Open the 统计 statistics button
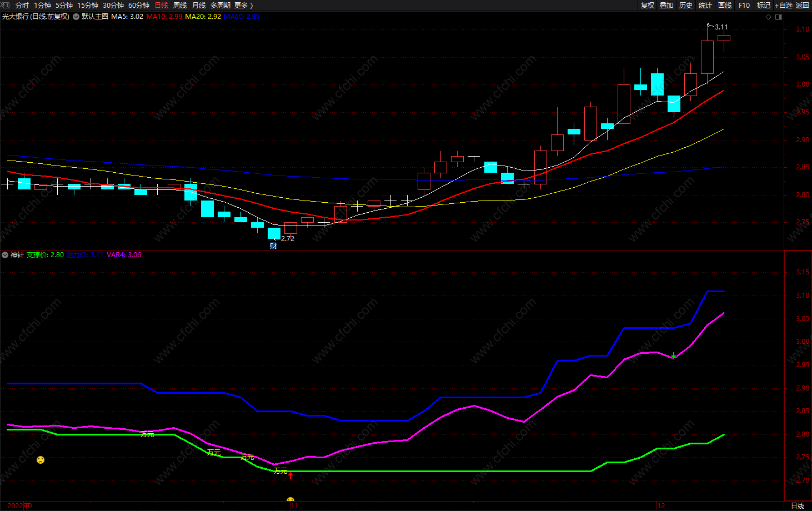The height and width of the screenshot is (511, 812). 705,5
